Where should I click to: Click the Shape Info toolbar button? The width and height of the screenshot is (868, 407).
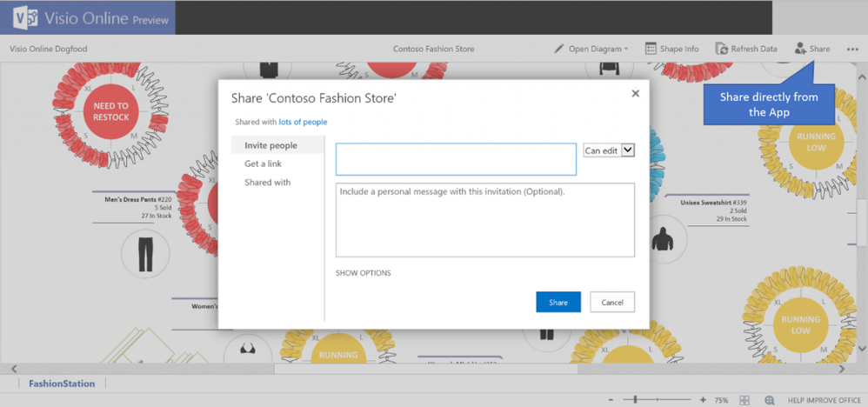coord(672,49)
